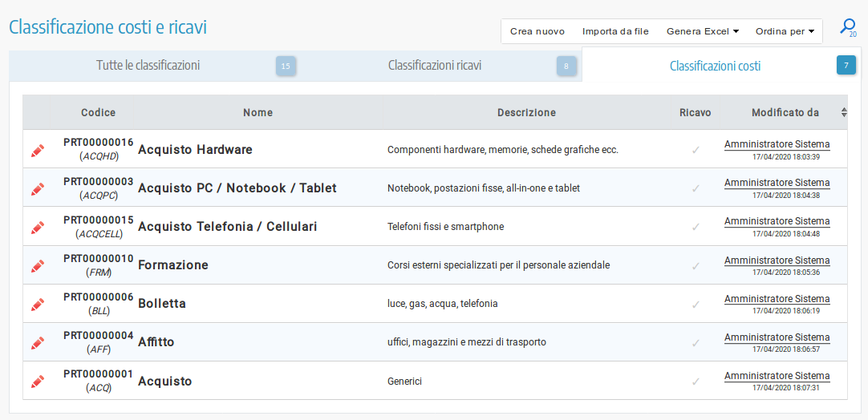
Task: Toggle Ricavo checkmark for Acquisto Hardware
Action: pos(695,150)
